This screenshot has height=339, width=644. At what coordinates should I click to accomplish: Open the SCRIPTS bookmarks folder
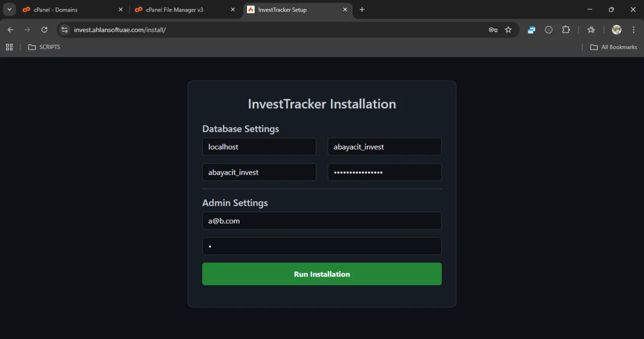click(x=44, y=47)
